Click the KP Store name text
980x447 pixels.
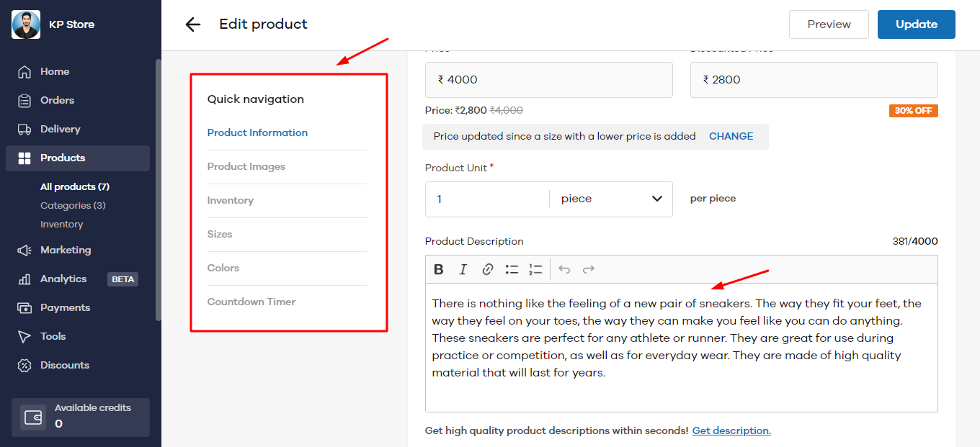click(x=71, y=24)
